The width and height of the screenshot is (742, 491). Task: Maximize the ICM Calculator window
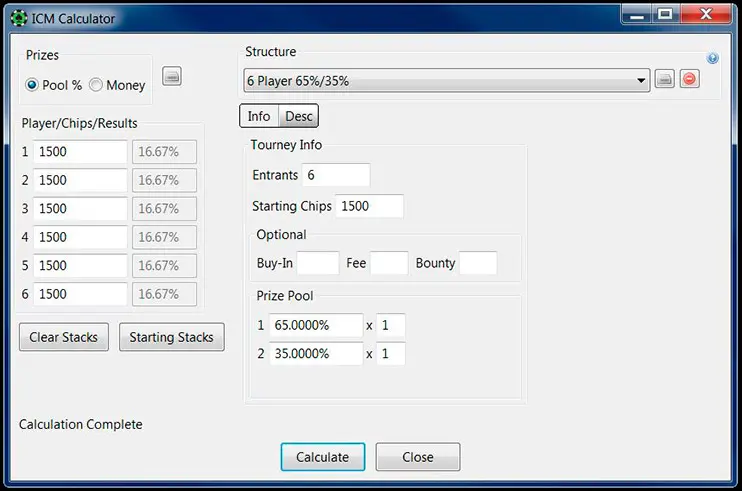(665, 14)
